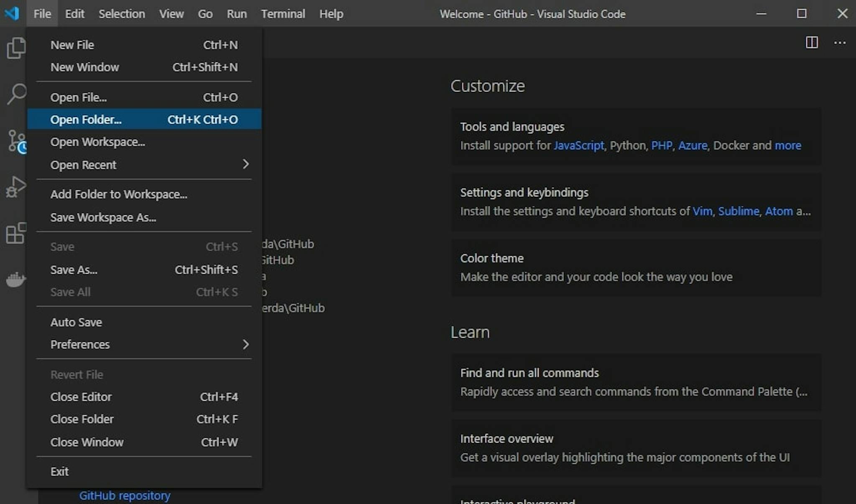Screen dimensions: 856x504
Task: Open the Run menu
Action: click(x=237, y=14)
